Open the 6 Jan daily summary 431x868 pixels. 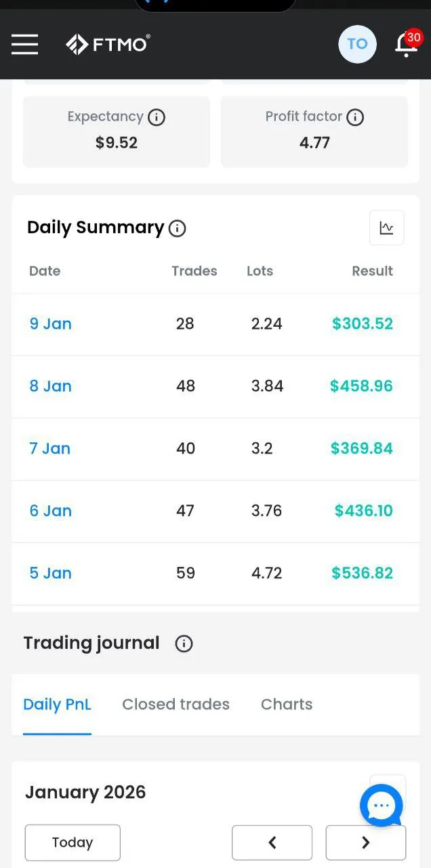[51, 511]
